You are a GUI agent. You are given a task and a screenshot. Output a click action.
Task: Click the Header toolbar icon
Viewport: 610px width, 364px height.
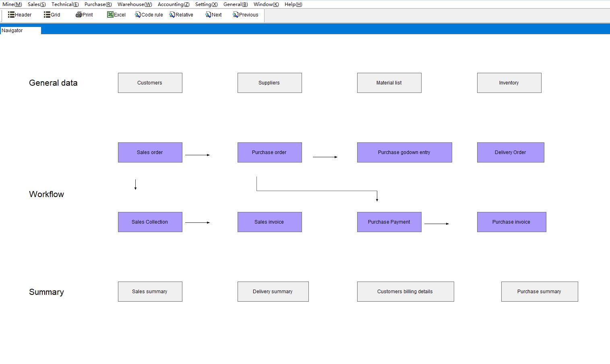11,15
